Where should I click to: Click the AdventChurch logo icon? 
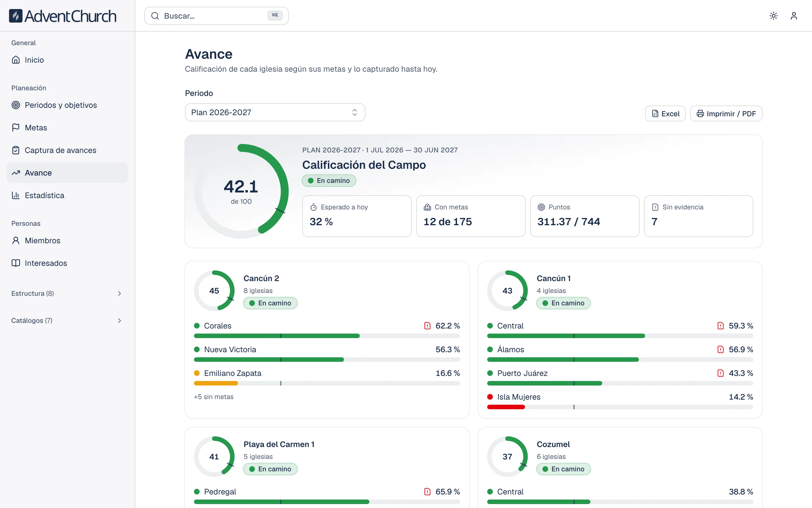point(16,16)
